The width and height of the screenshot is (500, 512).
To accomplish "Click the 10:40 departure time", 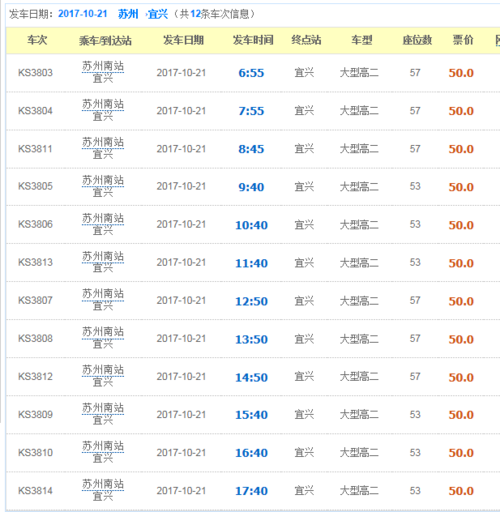I will click(x=252, y=225).
